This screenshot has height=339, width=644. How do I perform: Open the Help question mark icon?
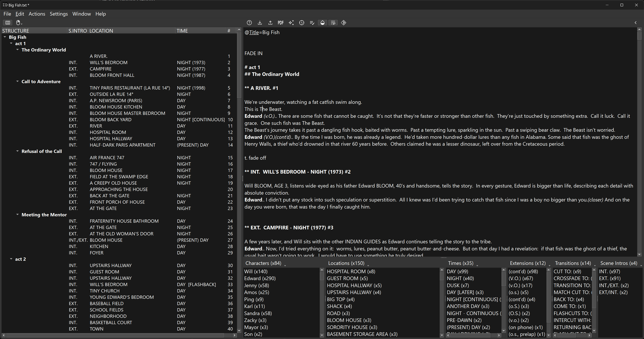click(249, 23)
